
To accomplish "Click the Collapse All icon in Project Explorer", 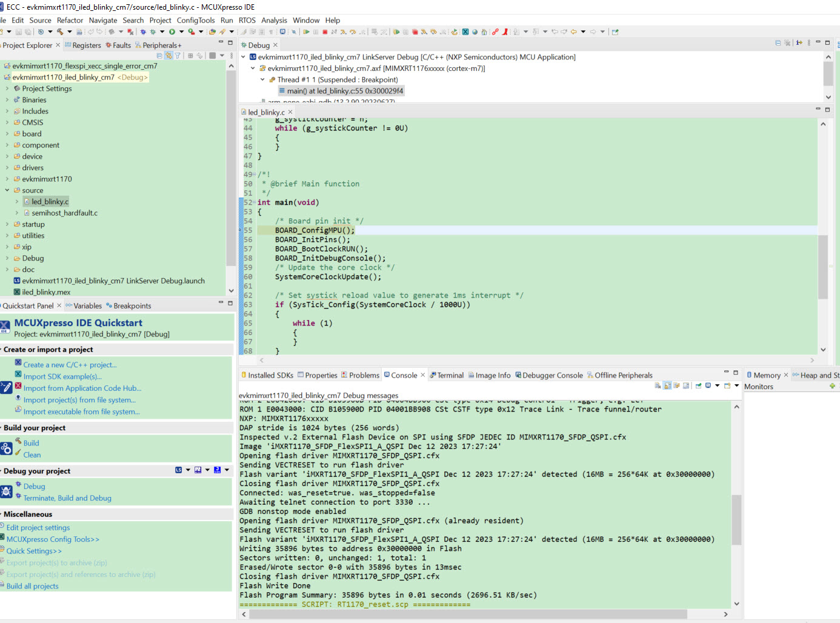I will (x=159, y=54).
